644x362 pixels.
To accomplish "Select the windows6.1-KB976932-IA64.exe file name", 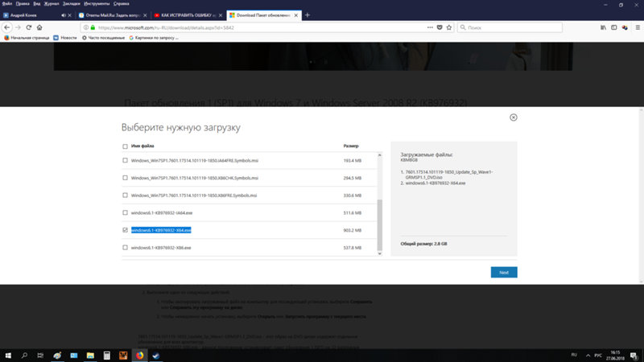I will click(x=162, y=213).
